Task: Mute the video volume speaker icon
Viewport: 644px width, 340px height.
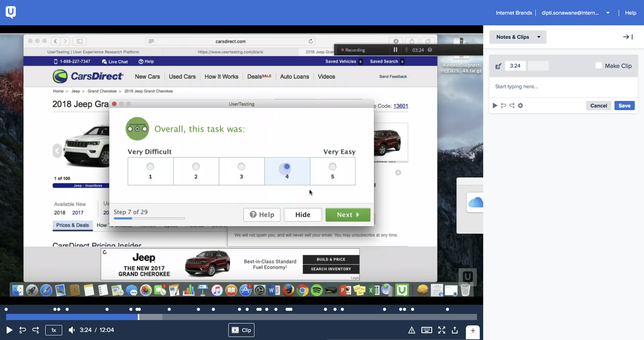Action: [72, 330]
